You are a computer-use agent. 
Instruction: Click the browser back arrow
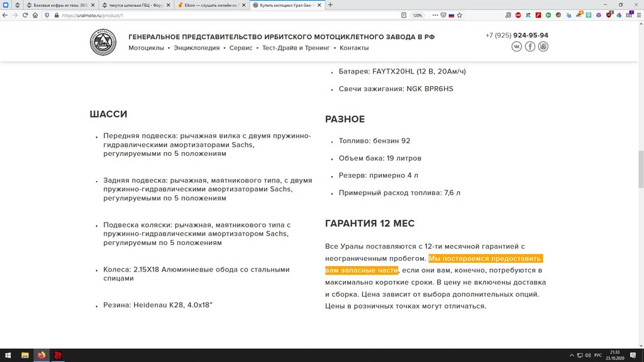point(5,15)
